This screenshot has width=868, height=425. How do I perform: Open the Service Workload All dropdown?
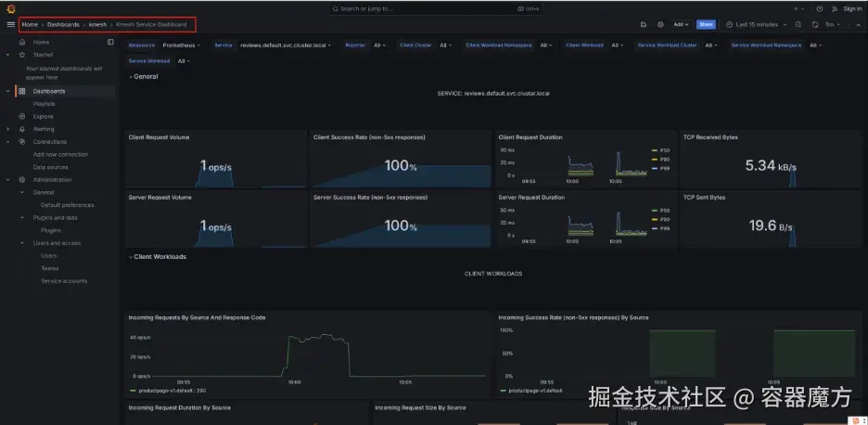[x=184, y=61]
